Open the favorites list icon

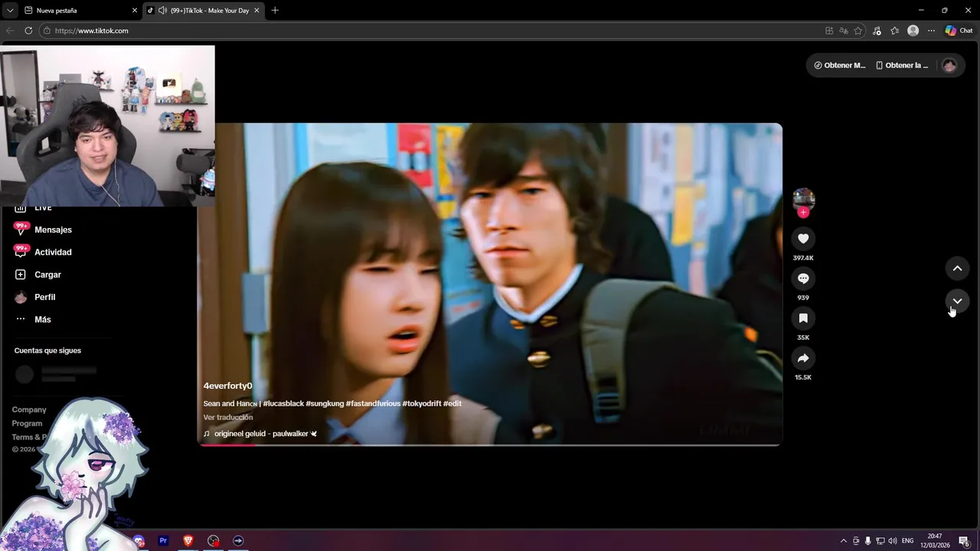894,31
